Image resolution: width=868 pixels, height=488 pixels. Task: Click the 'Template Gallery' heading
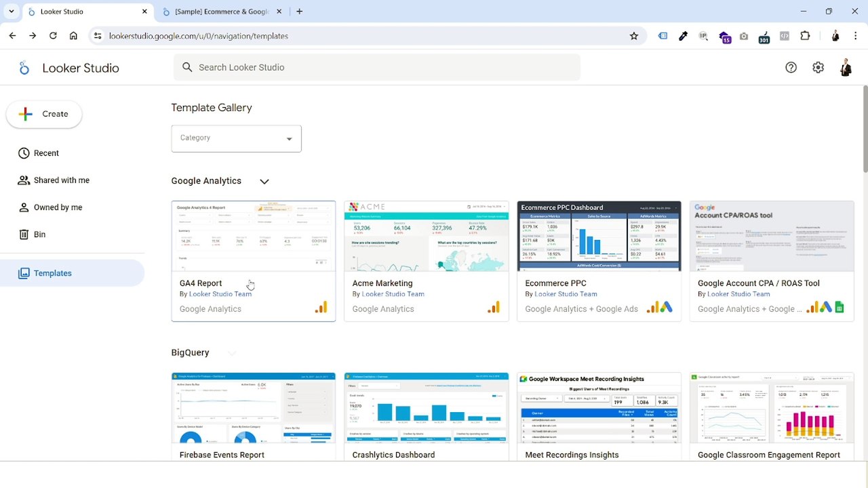pos(212,108)
